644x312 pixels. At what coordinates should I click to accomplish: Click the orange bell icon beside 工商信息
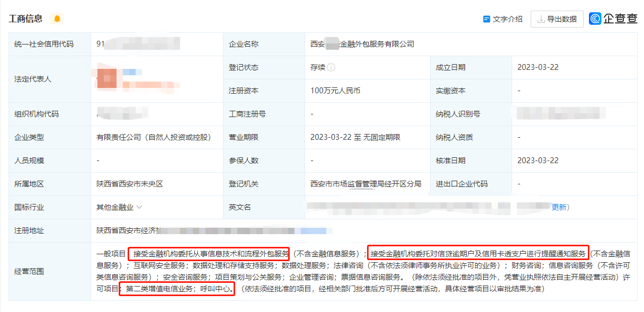click(57, 19)
